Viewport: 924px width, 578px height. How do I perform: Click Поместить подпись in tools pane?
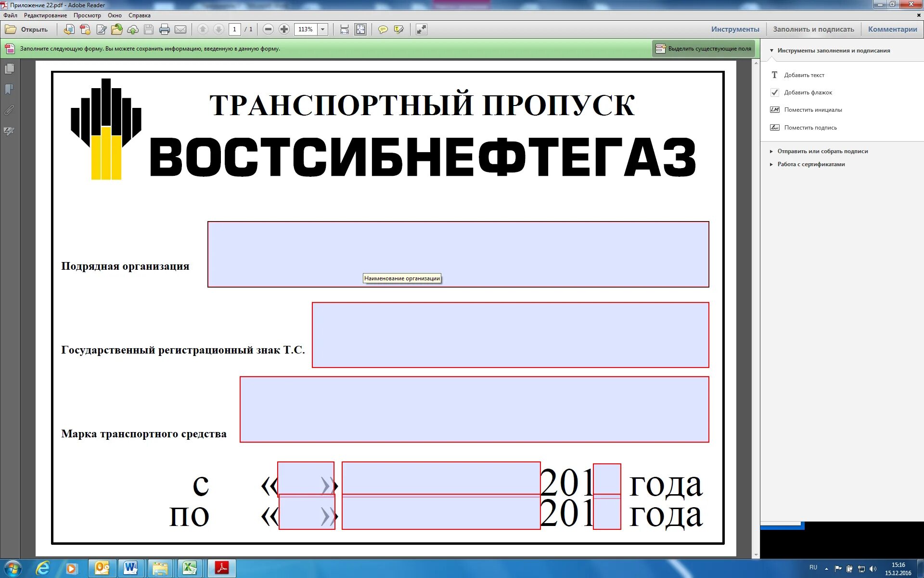810,128
